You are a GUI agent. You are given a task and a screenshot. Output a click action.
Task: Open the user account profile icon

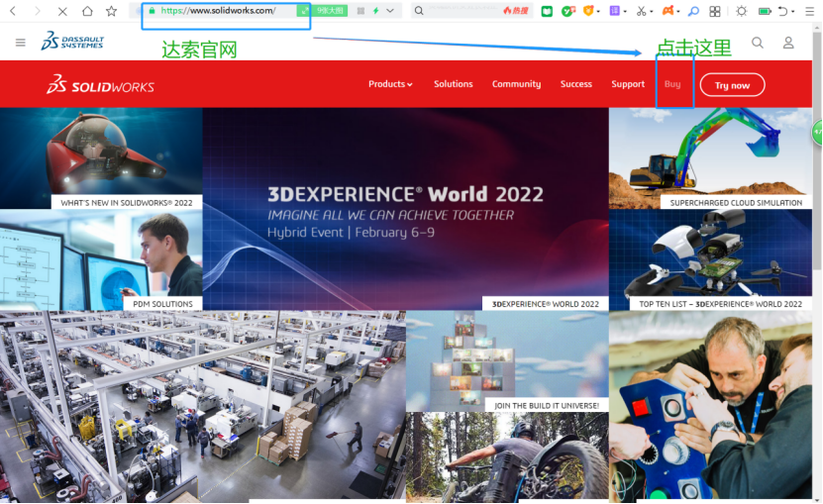788,43
